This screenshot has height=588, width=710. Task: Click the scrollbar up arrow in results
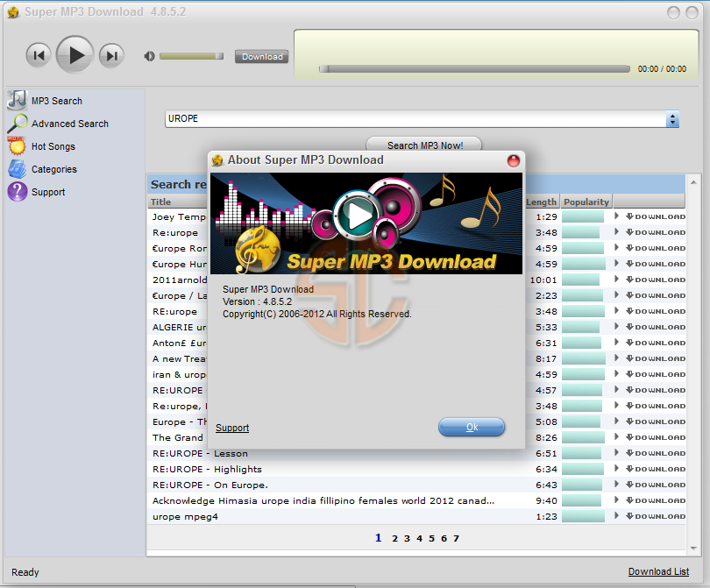693,182
